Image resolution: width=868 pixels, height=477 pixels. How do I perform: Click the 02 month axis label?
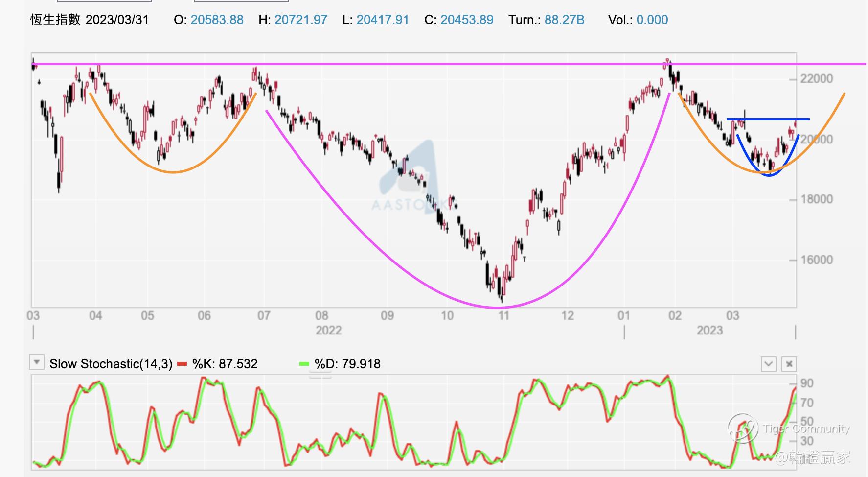pyautogui.click(x=675, y=315)
